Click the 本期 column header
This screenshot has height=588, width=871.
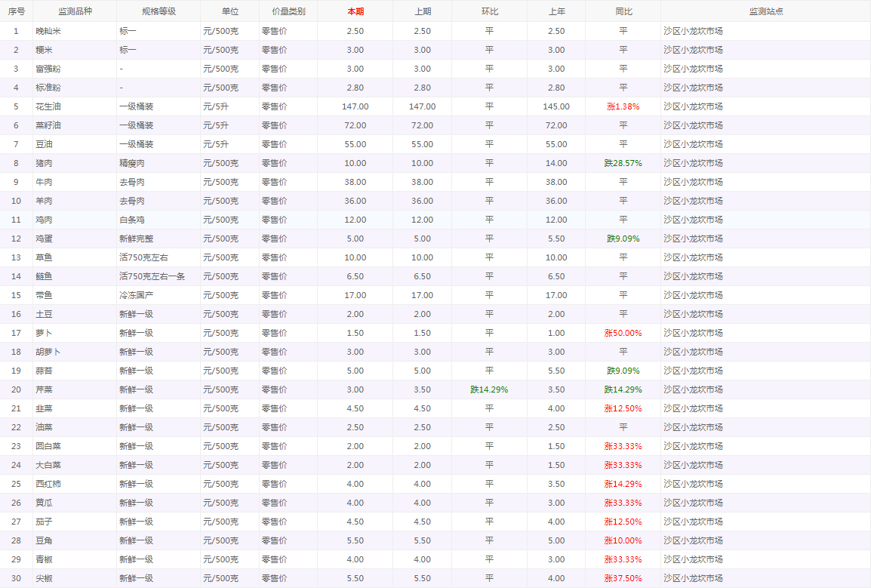(355, 11)
